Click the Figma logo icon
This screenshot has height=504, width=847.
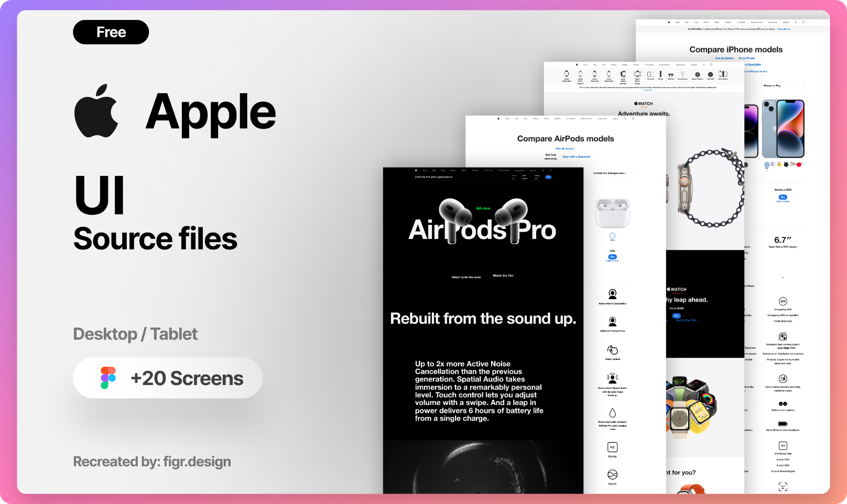pos(108,378)
